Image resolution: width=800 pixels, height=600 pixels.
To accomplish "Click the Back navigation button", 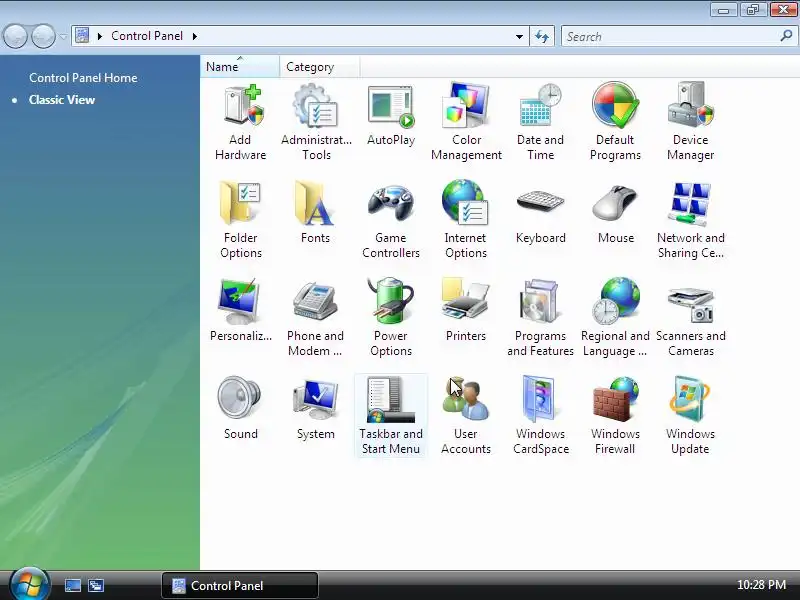I will (x=15, y=36).
